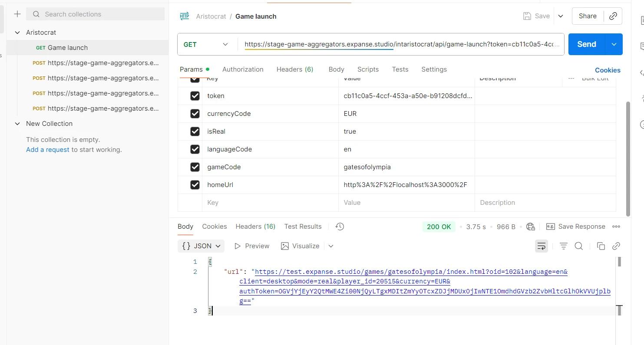
Task: Click the params table vertical scrollbar
Action: pos(627,158)
